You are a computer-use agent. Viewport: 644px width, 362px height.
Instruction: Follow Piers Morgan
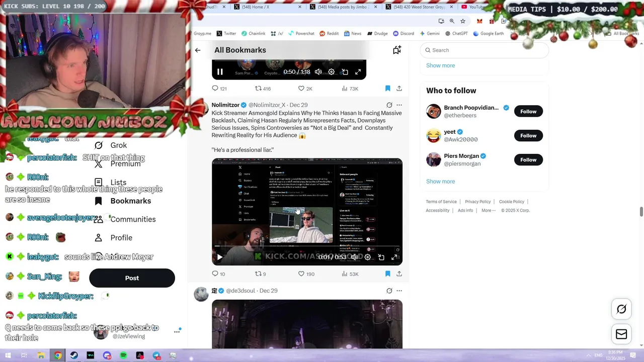[528, 160]
